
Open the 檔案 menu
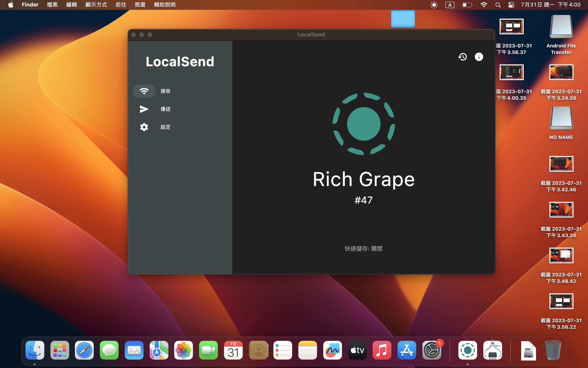(52, 5)
